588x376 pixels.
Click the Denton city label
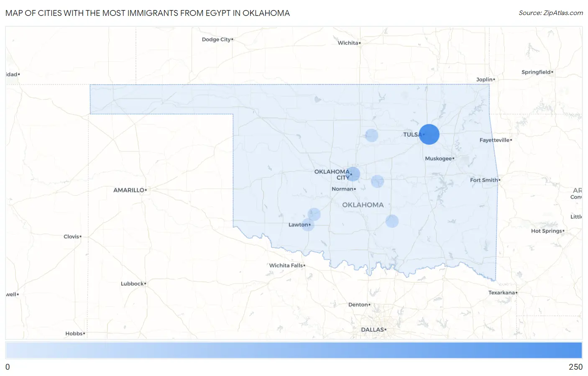[358, 305]
